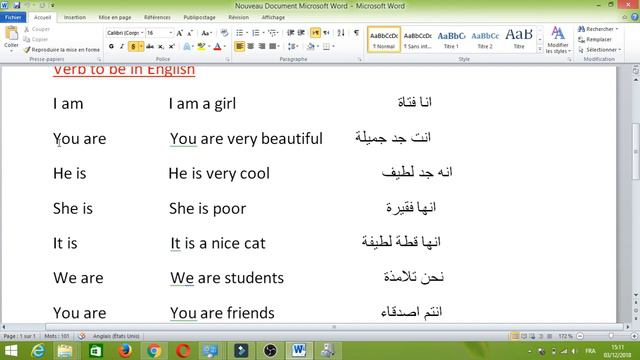The image size is (640, 360).
Task: Toggle right-to-left text direction
Action: click(x=326, y=33)
